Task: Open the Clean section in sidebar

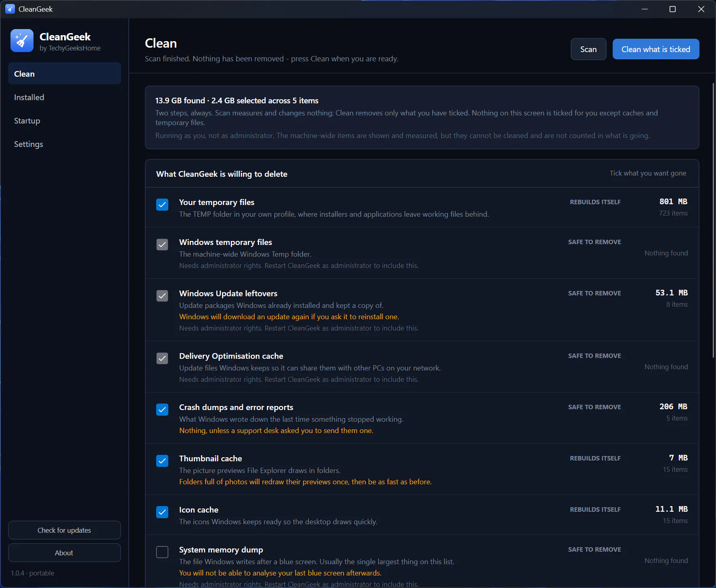Action: coord(65,73)
